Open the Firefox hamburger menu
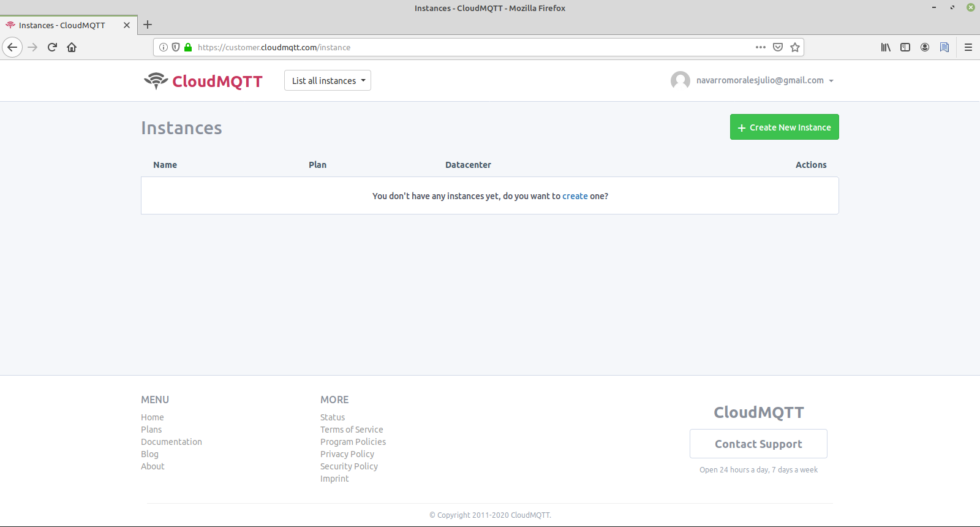Image resolution: width=980 pixels, height=527 pixels. [x=968, y=47]
